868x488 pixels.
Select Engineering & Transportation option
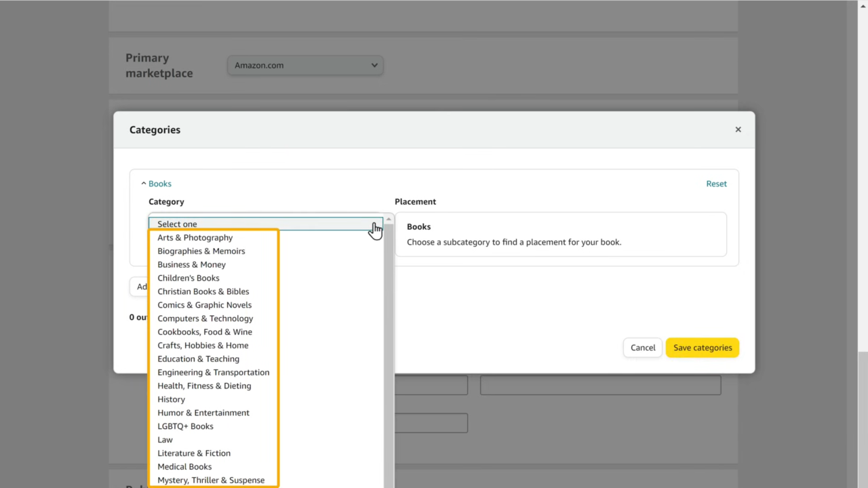coord(266,372)
